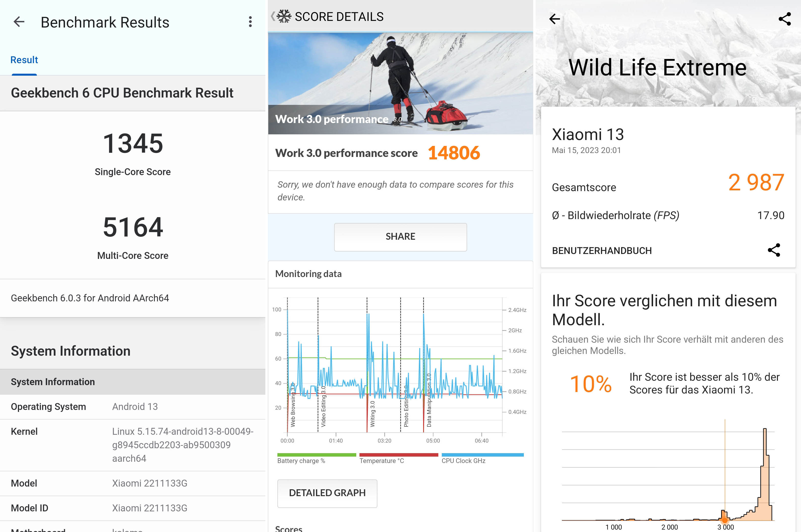The height and width of the screenshot is (532, 801).
Task: Tap back arrow on Wild Life Extreme
Action: click(555, 19)
